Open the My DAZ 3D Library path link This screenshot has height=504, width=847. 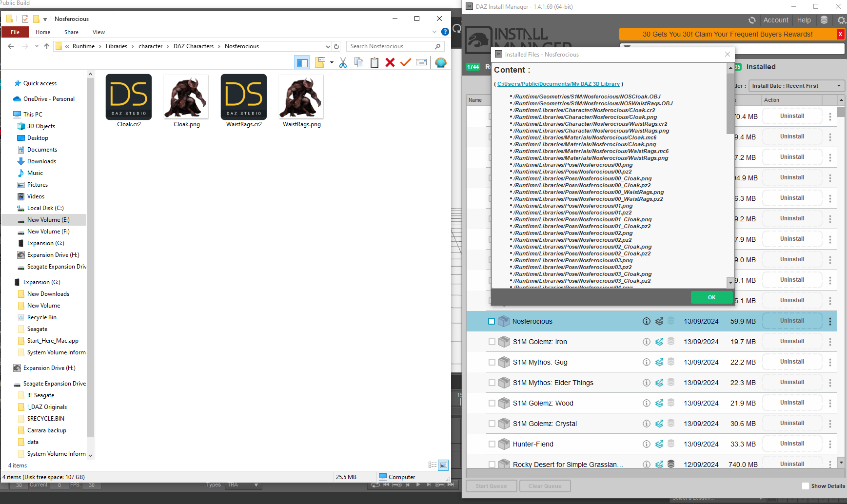click(558, 84)
